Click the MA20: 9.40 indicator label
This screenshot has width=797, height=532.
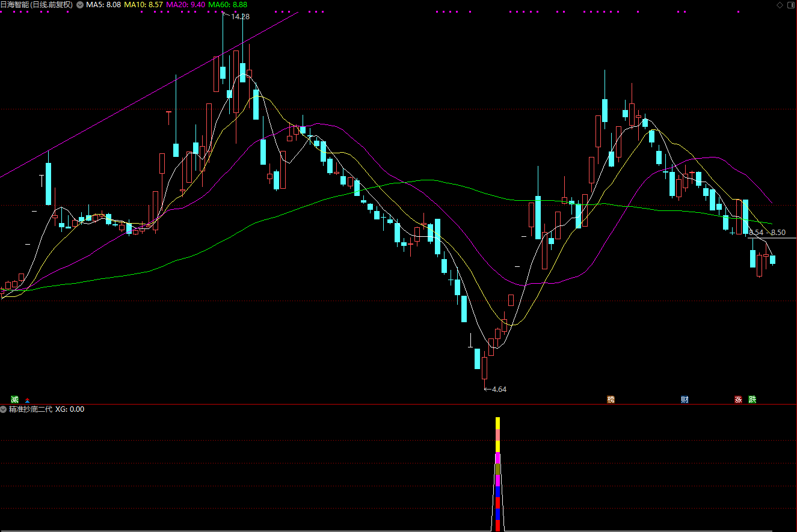pyautogui.click(x=185, y=5)
